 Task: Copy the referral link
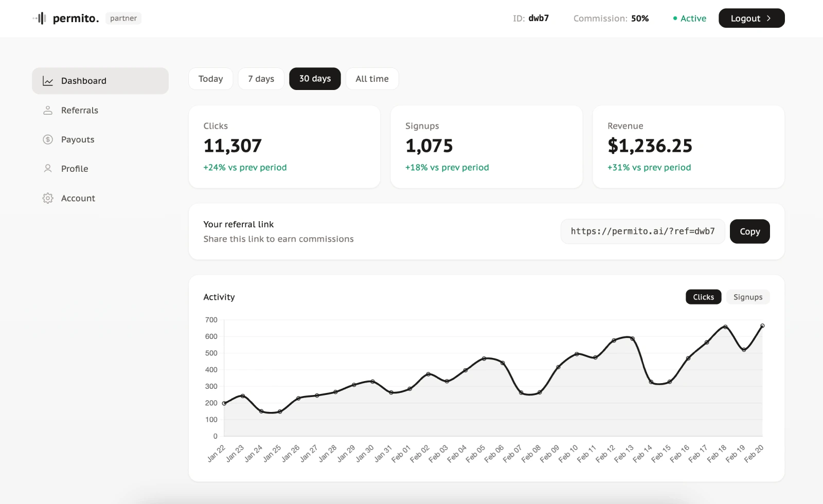click(749, 231)
